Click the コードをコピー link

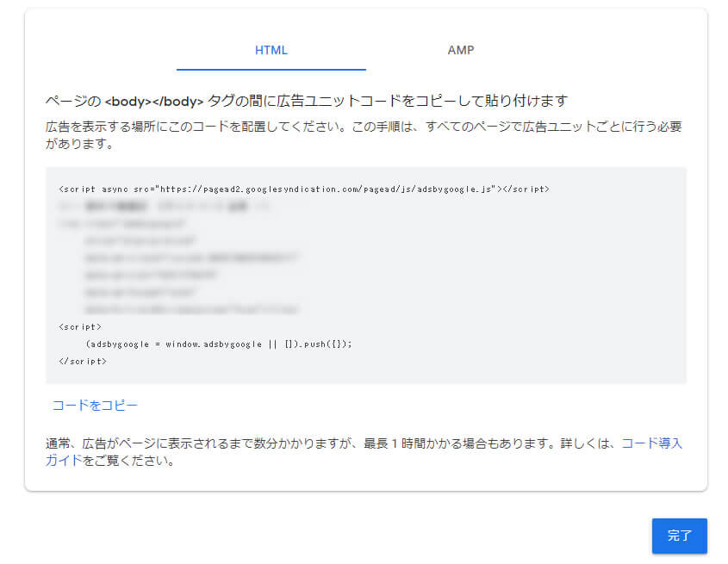point(95,406)
